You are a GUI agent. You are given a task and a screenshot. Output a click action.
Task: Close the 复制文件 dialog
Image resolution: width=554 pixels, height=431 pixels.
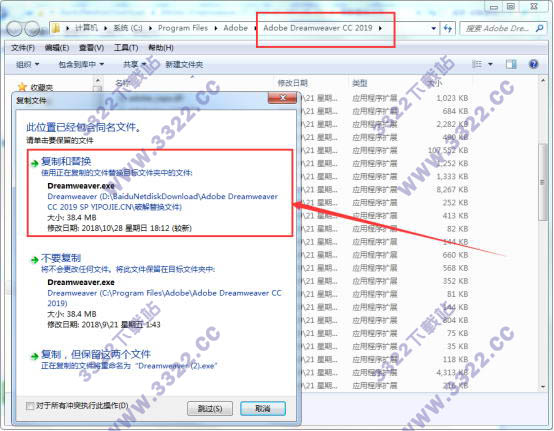(x=282, y=98)
